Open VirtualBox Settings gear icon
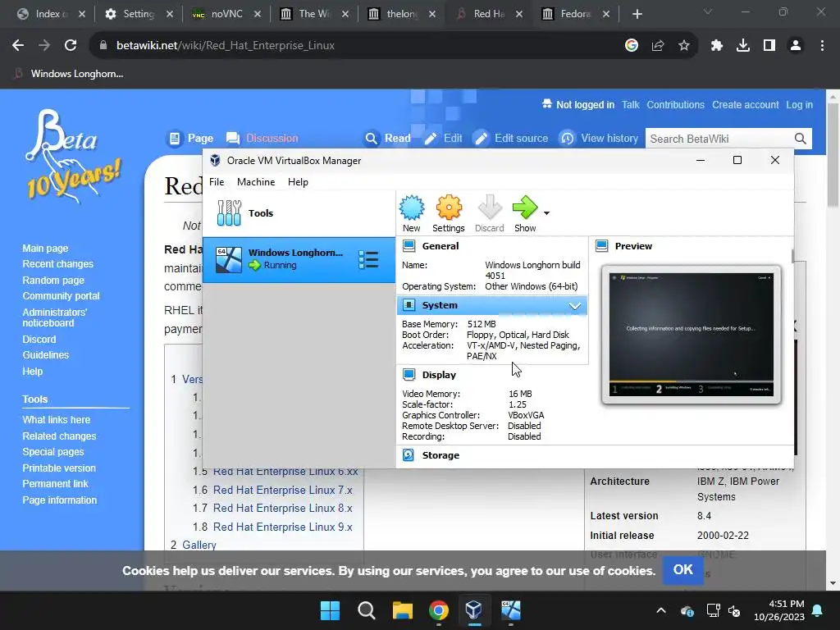The image size is (840, 630). pyautogui.click(x=449, y=213)
